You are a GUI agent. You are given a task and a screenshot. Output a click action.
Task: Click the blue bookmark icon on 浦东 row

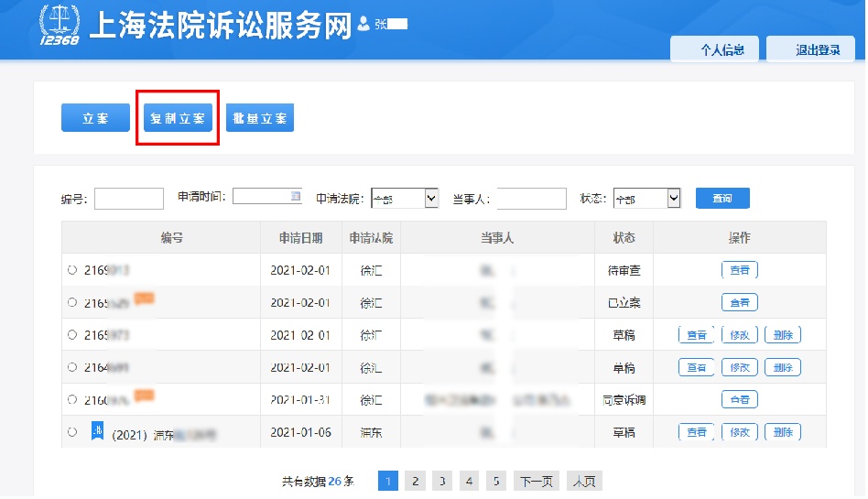tap(96, 431)
